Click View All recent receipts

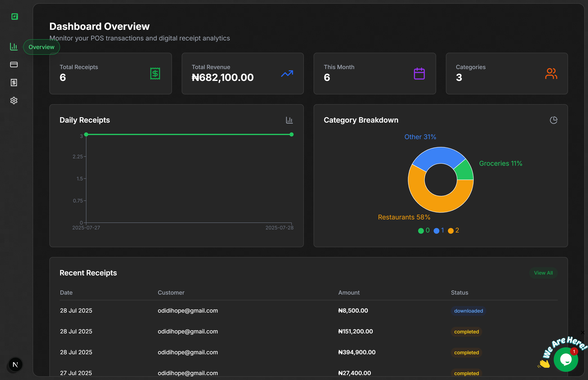coord(543,273)
